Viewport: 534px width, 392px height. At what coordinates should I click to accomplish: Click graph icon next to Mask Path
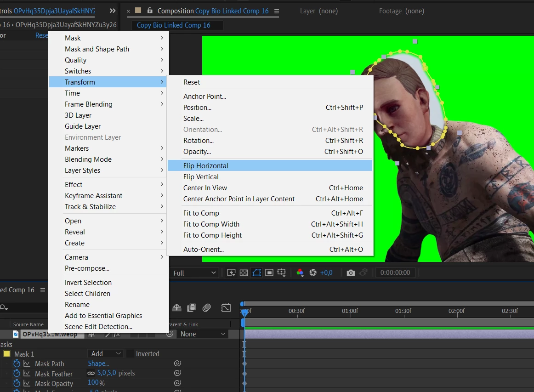pos(27,364)
